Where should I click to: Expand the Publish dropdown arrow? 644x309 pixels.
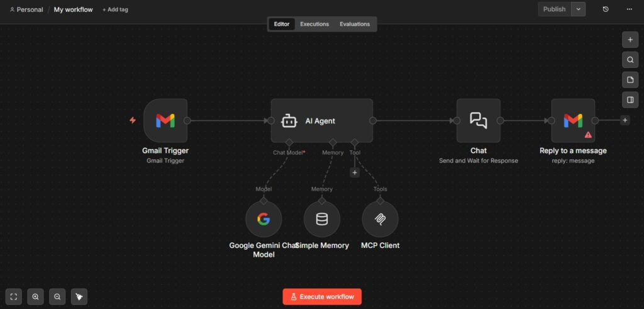pyautogui.click(x=579, y=9)
